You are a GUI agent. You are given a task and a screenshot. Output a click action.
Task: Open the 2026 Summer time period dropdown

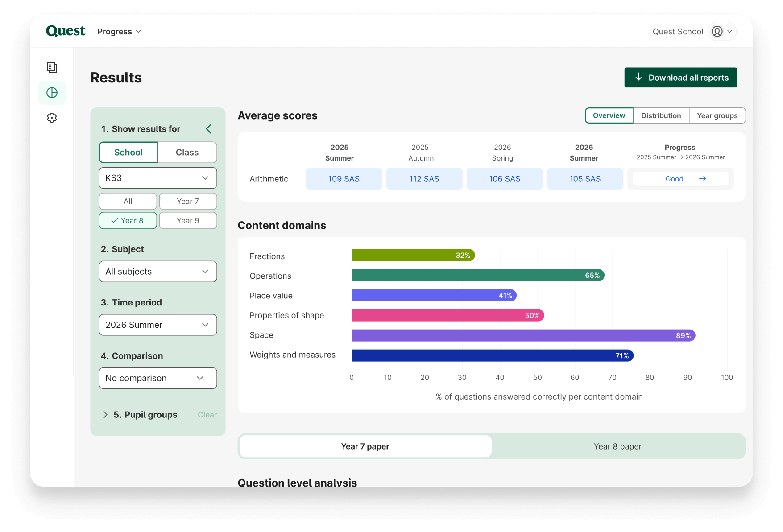pyautogui.click(x=158, y=325)
